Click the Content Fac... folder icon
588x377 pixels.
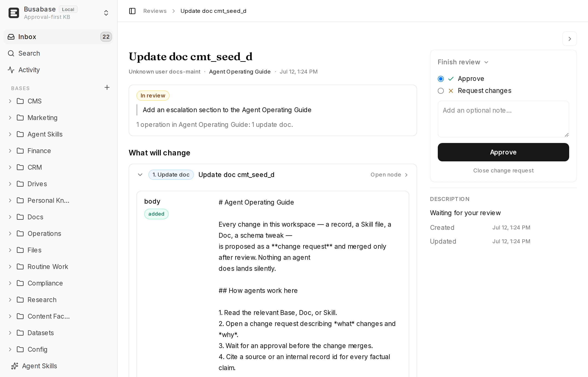[x=20, y=316]
